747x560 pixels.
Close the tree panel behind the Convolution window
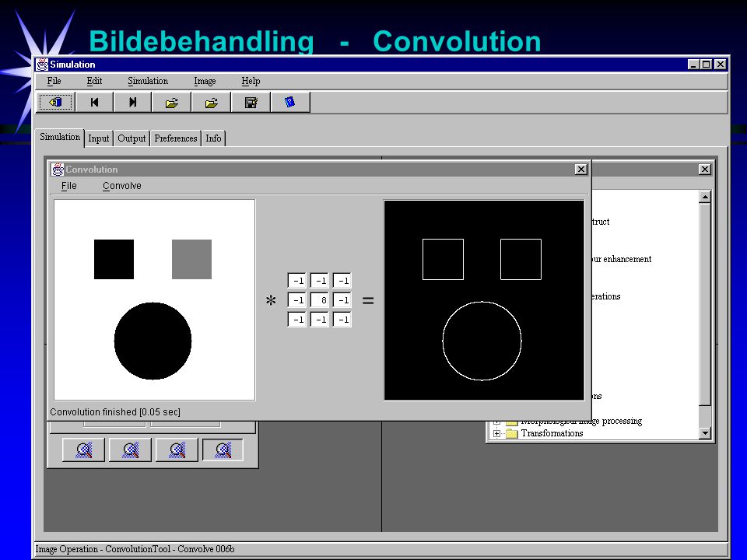coord(705,169)
